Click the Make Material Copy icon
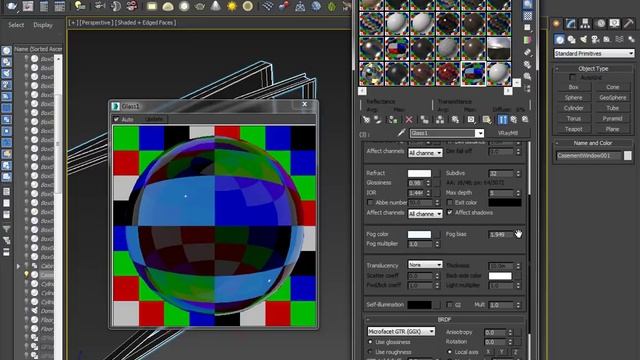This screenshot has height=360, width=640. 424,120
